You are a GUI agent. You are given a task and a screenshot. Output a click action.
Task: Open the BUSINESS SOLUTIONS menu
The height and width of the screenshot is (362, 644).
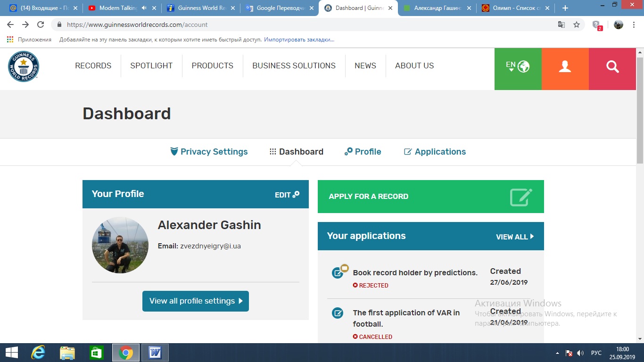coord(294,66)
